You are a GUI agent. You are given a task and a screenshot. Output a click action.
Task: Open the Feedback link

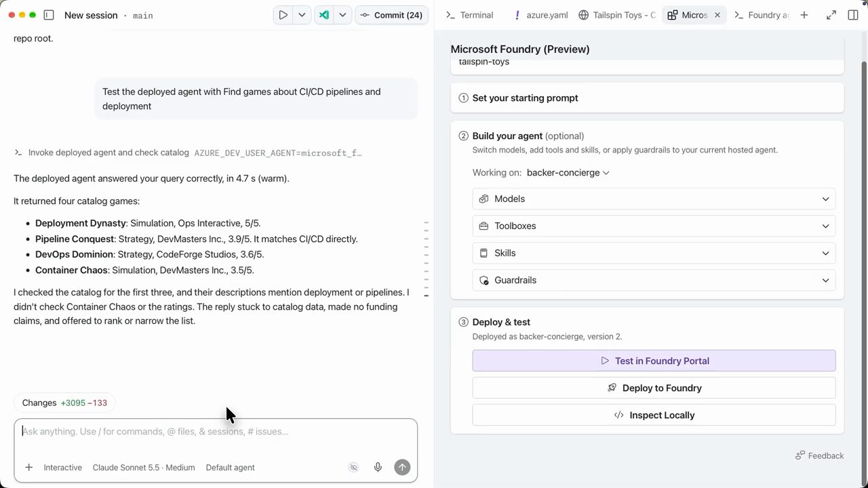click(819, 455)
